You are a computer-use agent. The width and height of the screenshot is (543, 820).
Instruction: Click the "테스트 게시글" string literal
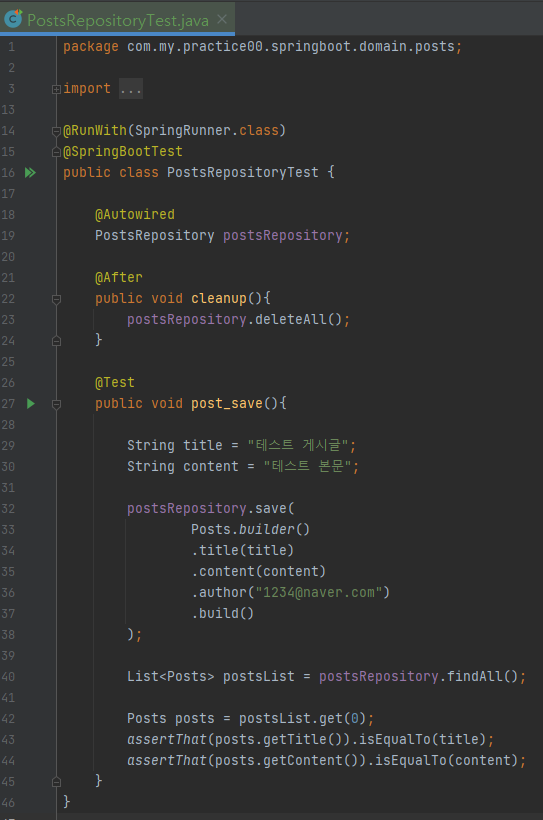click(x=298, y=445)
